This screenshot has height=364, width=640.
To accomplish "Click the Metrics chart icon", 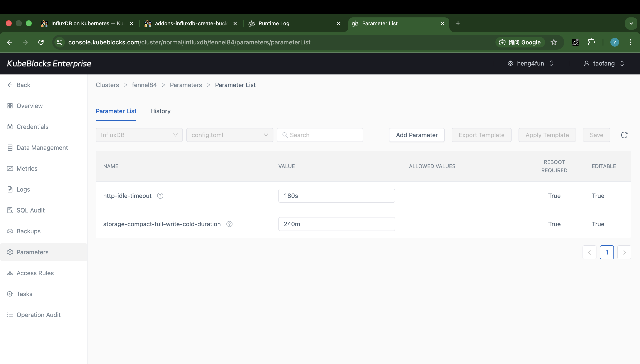I will click(x=10, y=169).
